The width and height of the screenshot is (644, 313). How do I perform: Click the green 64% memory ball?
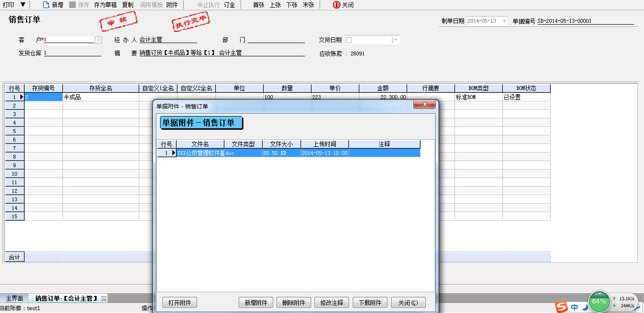(599, 302)
